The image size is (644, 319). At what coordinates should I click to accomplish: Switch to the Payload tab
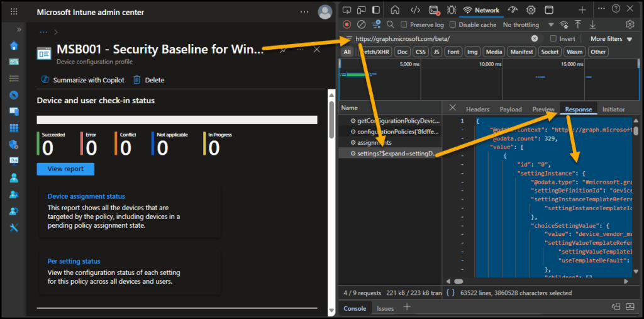click(x=511, y=109)
